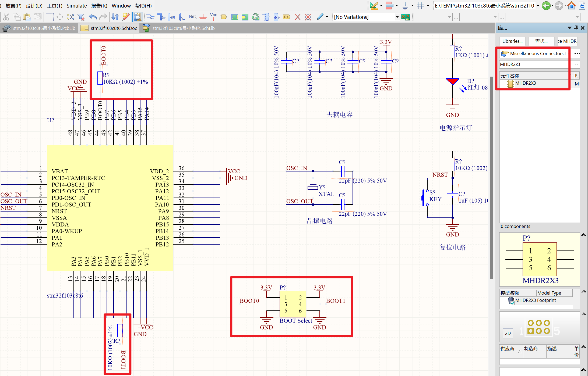Open the grids dropdown arrow
This screenshot has height=376, width=588.
click(x=428, y=6)
